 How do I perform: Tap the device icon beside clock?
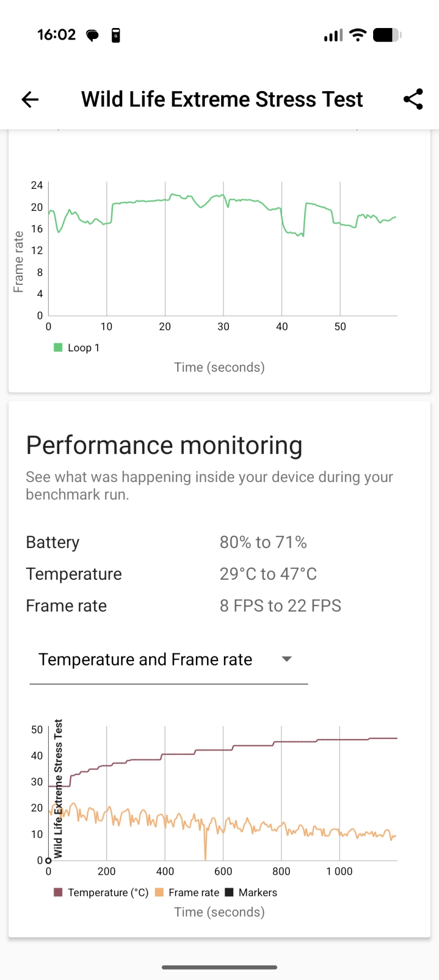click(x=116, y=35)
